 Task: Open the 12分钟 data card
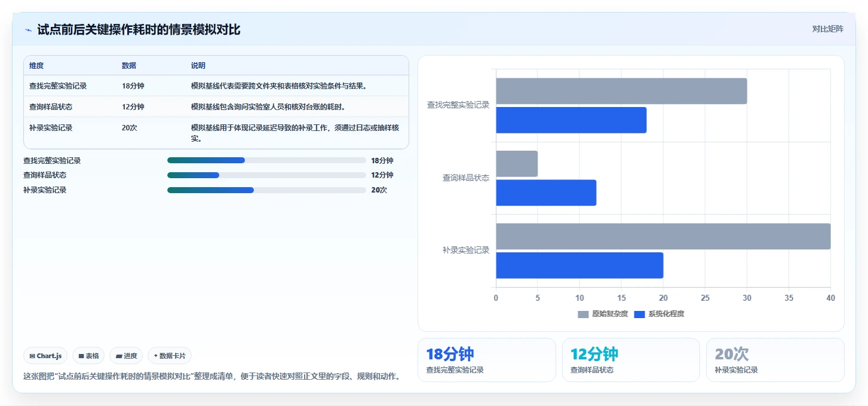coord(631,360)
